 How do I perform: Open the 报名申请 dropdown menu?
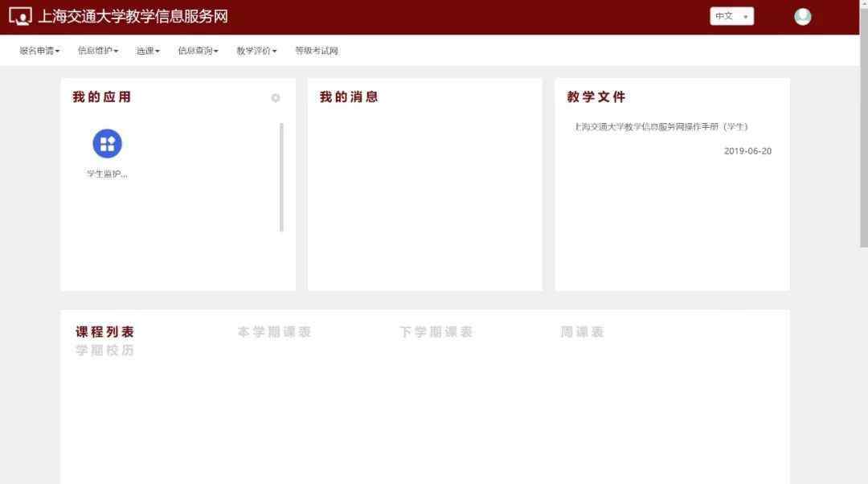click(39, 51)
